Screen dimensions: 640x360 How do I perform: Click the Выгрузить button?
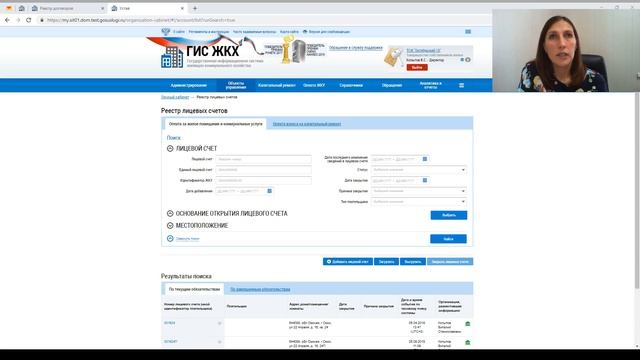point(413,262)
